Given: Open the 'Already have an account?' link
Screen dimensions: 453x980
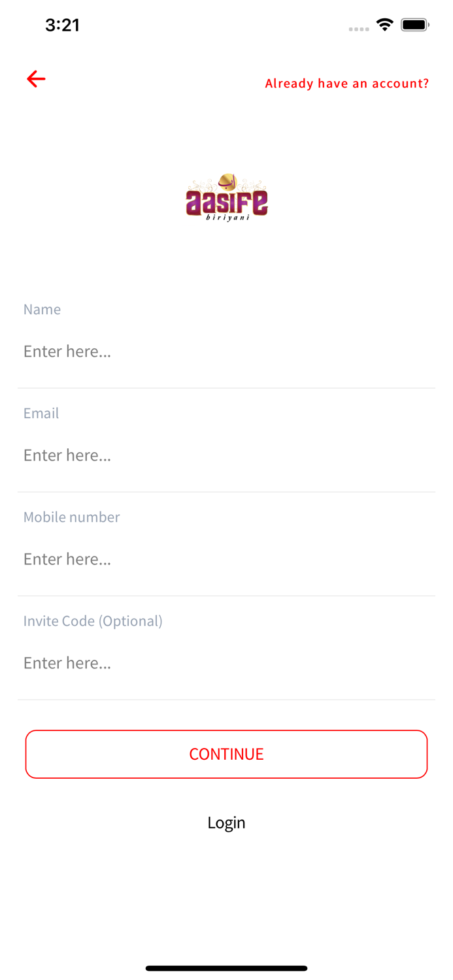Looking at the screenshot, I should 346,84.
